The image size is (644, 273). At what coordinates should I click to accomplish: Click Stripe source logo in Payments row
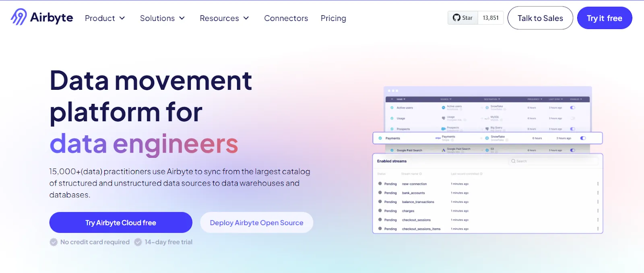438,138
